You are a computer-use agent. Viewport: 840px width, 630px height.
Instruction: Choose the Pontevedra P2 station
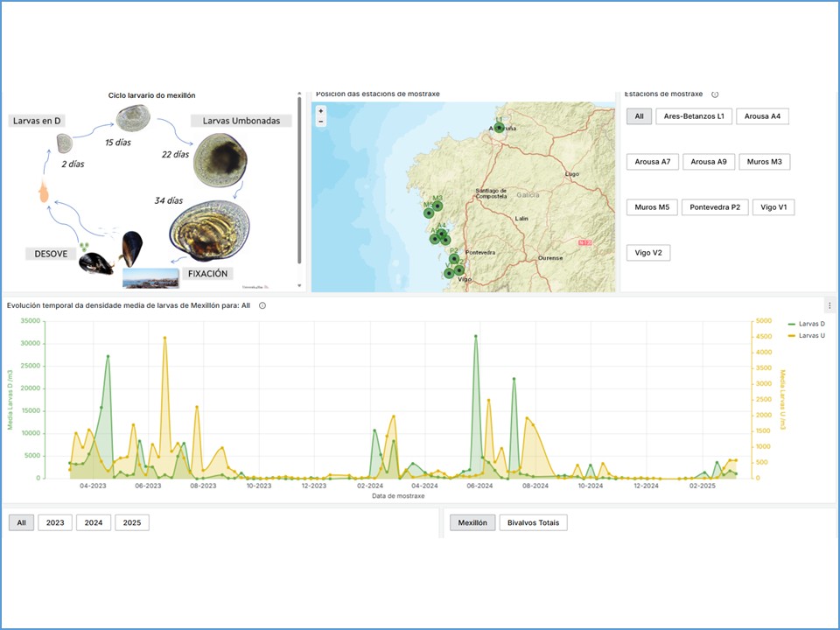[715, 207]
